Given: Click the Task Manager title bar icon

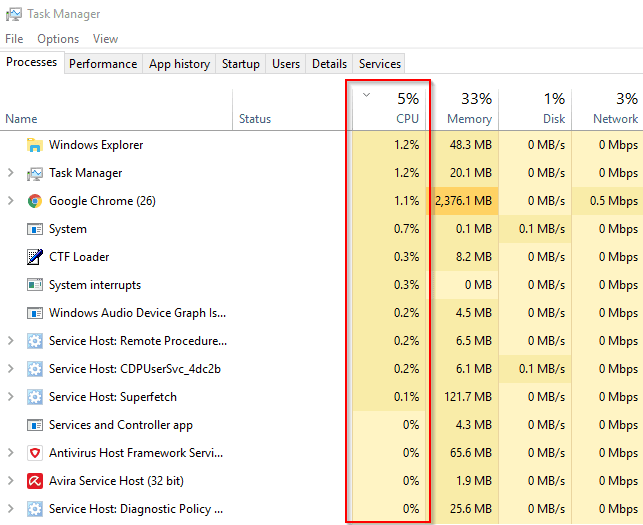Looking at the screenshot, I should (13, 14).
